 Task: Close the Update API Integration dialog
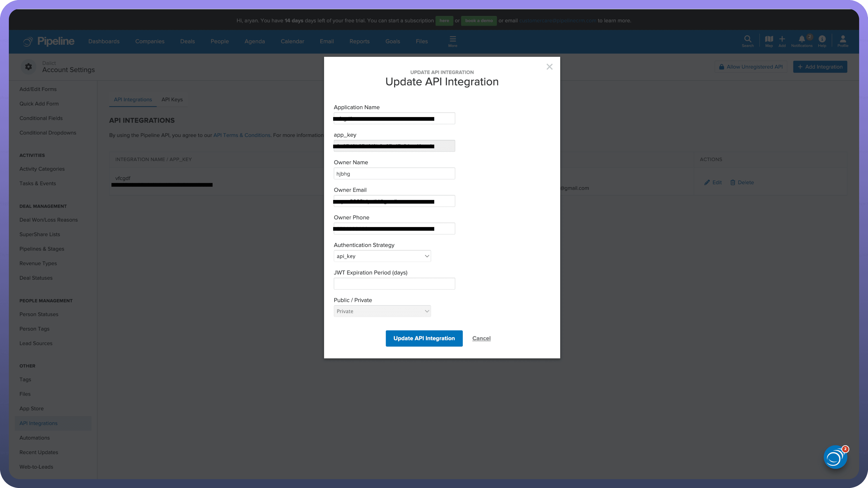click(549, 67)
